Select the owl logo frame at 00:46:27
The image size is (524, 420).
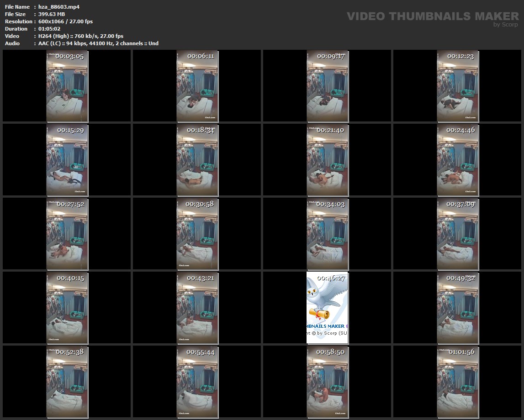coord(328,308)
